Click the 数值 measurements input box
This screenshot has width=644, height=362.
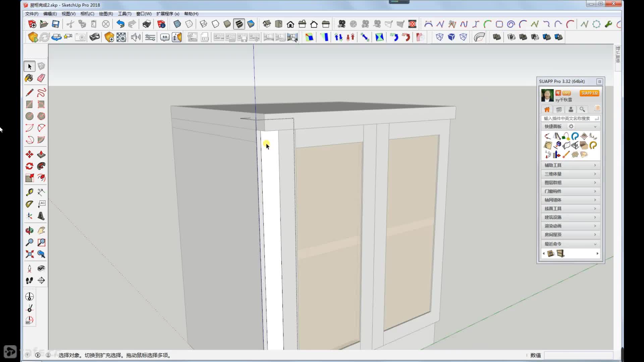[x=579, y=355]
